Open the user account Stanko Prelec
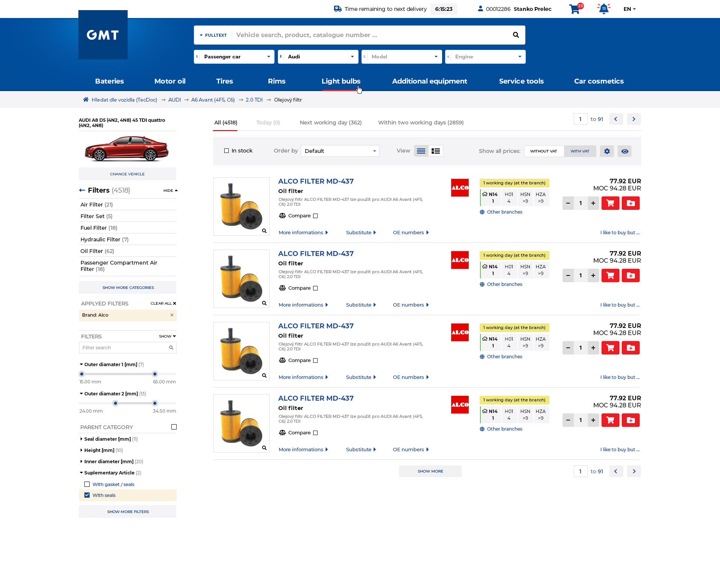Viewport: 720px width, 588px height. pyautogui.click(x=514, y=9)
